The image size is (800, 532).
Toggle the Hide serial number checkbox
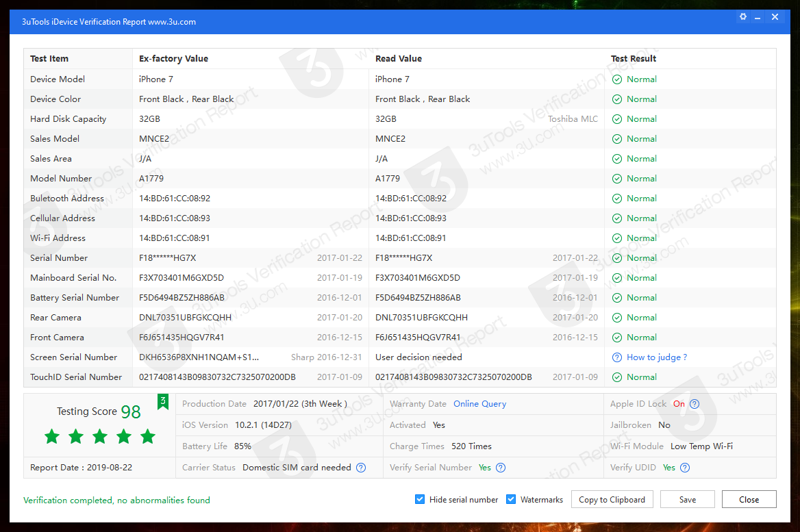pos(419,499)
